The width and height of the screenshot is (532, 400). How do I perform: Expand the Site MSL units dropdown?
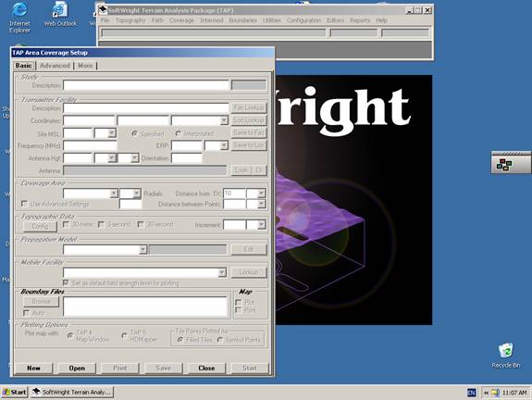[x=112, y=133]
